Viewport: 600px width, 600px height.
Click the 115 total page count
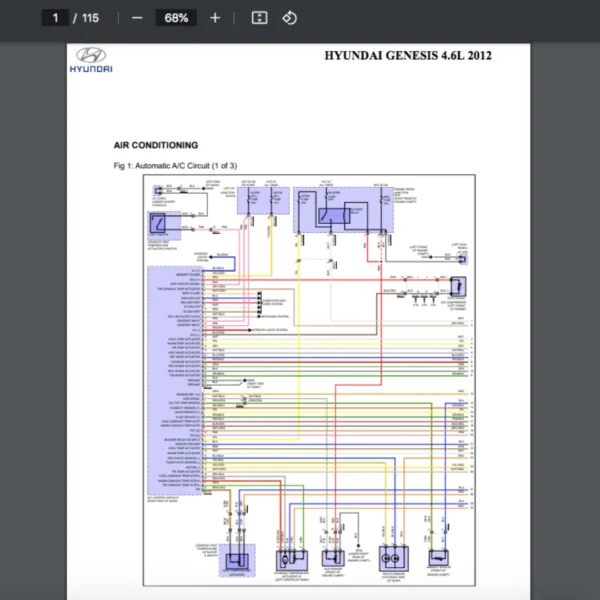click(x=90, y=18)
